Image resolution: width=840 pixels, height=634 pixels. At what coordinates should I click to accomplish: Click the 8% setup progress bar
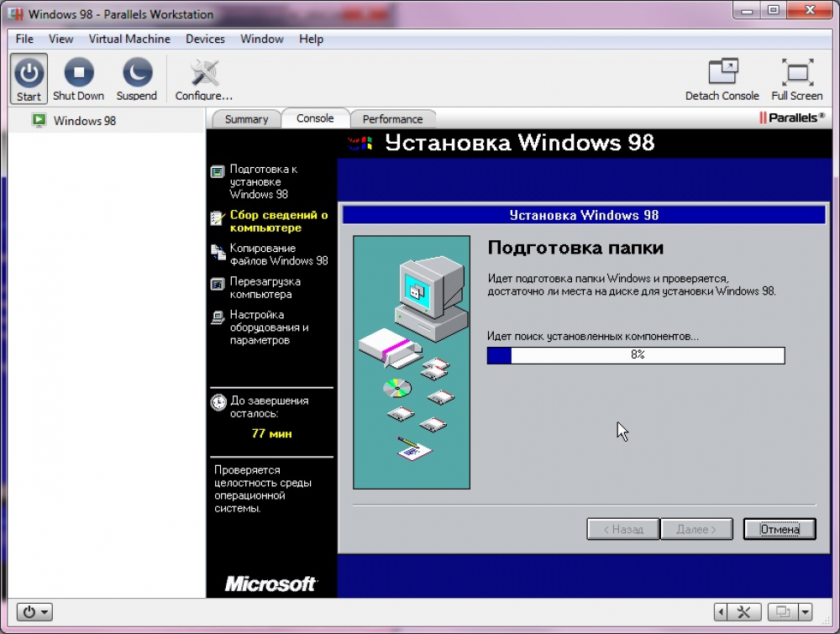coord(636,355)
